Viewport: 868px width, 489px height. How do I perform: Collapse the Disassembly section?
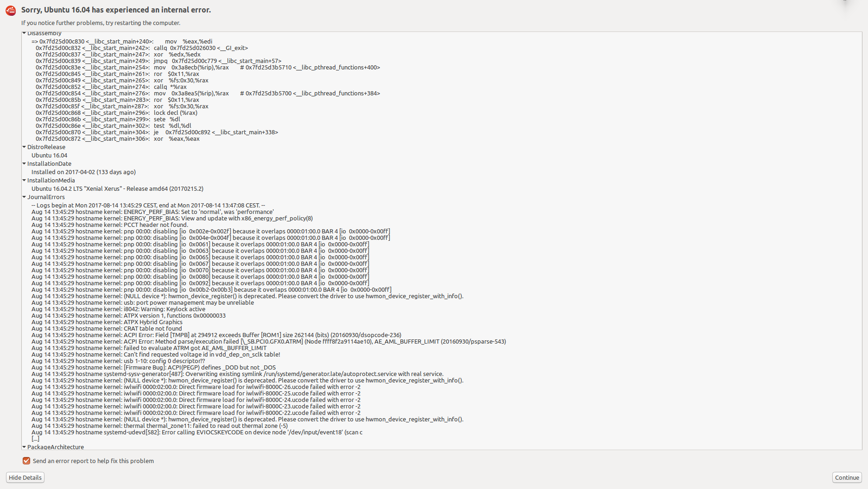(x=24, y=33)
